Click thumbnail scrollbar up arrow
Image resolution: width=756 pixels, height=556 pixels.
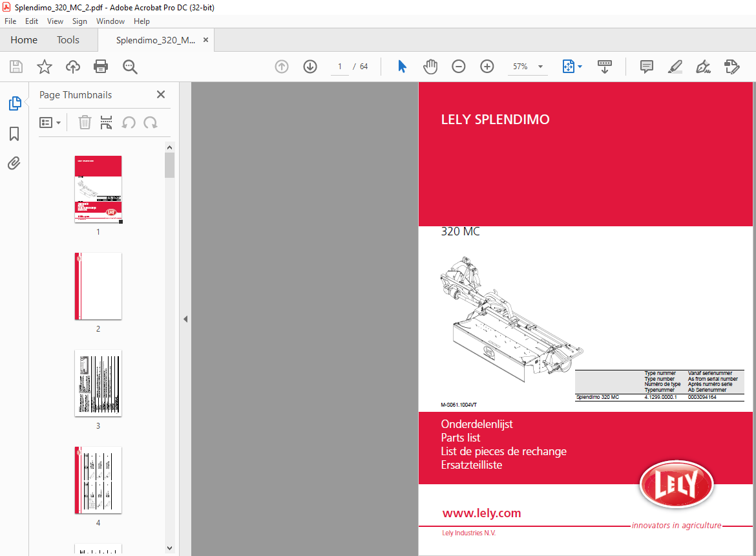(x=169, y=147)
